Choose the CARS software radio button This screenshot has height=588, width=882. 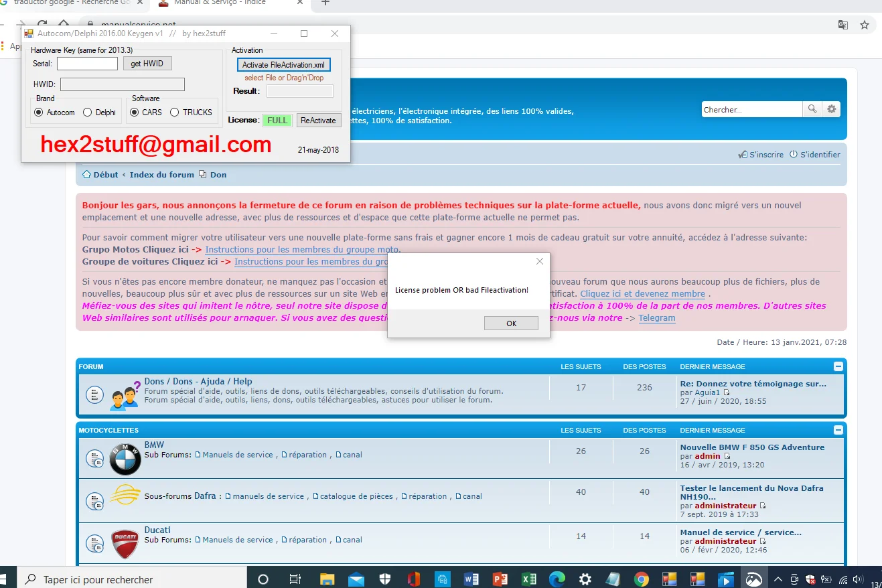134,113
